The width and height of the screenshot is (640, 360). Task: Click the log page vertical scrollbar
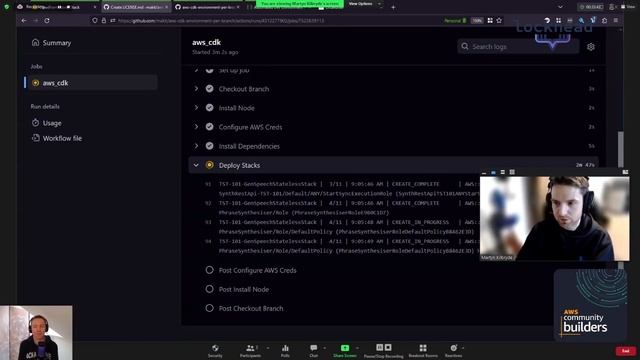click(620, 149)
